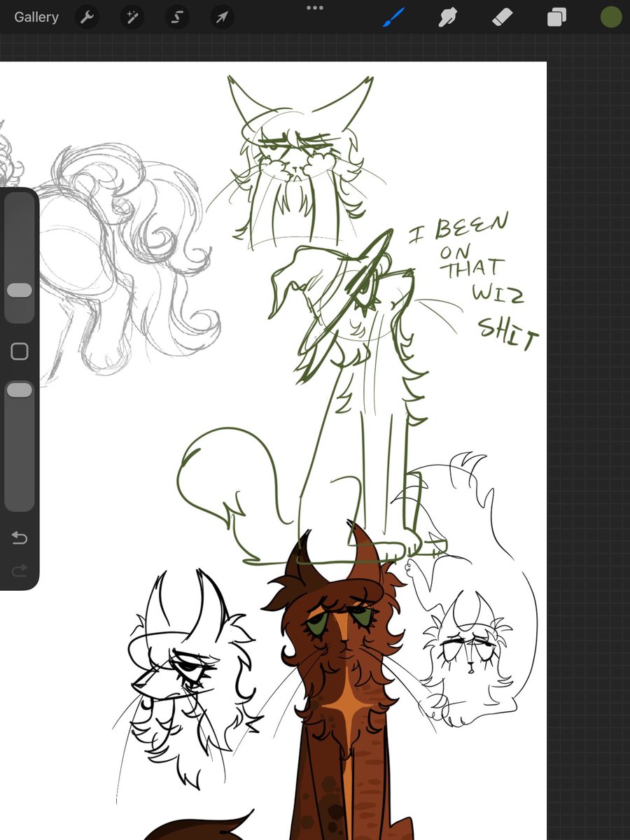
Task: Open the Selection tool
Action: coord(177,17)
